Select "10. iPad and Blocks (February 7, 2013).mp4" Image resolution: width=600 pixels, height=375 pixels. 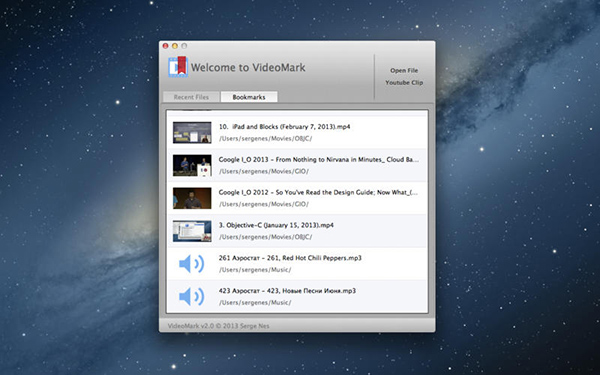coord(284,127)
